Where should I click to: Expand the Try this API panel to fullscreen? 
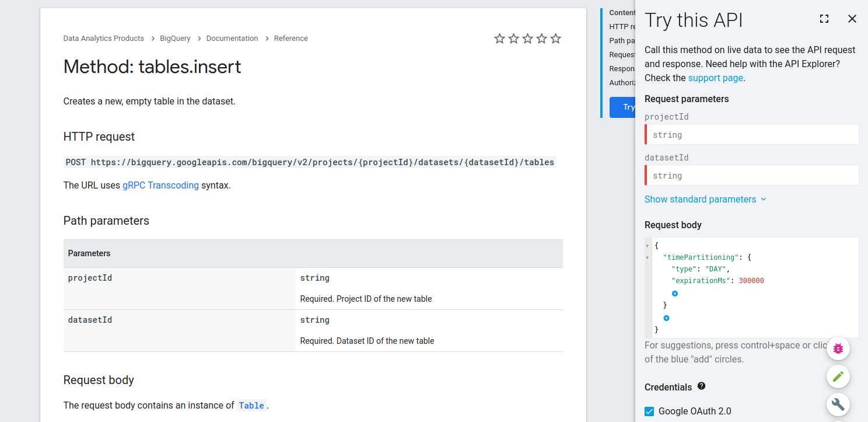coord(824,19)
